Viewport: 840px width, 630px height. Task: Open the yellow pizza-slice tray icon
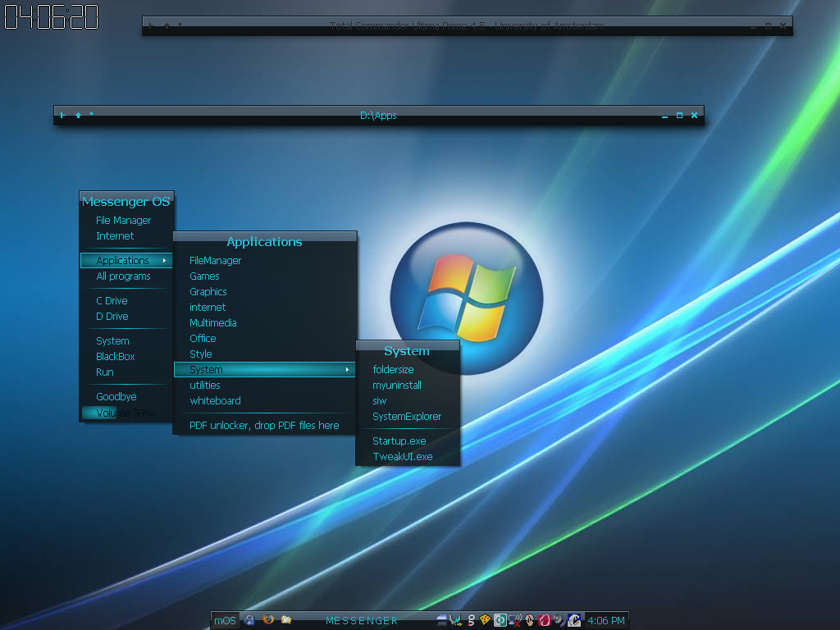click(x=485, y=620)
